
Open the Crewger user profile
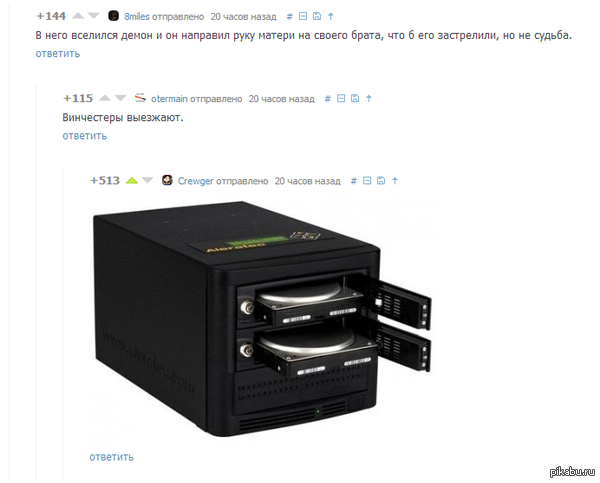coord(196,181)
